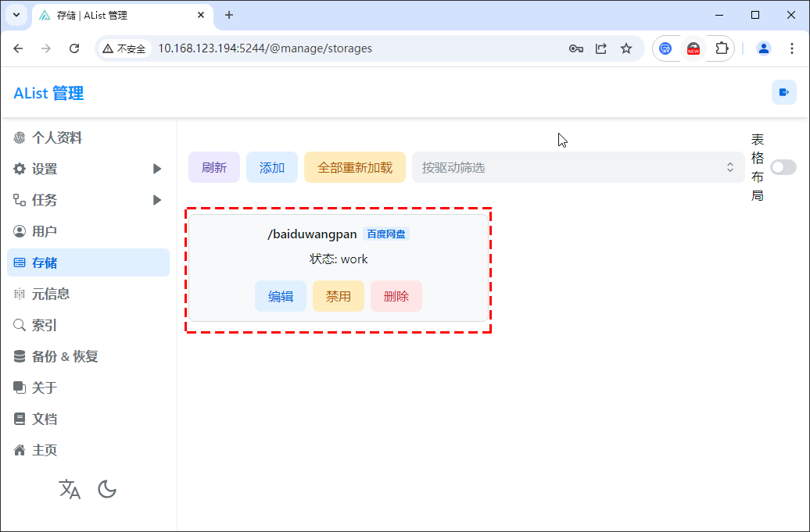This screenshot has height=532, width=810.
Task: Click the translate extension icon
Action: tap(665, 48)
